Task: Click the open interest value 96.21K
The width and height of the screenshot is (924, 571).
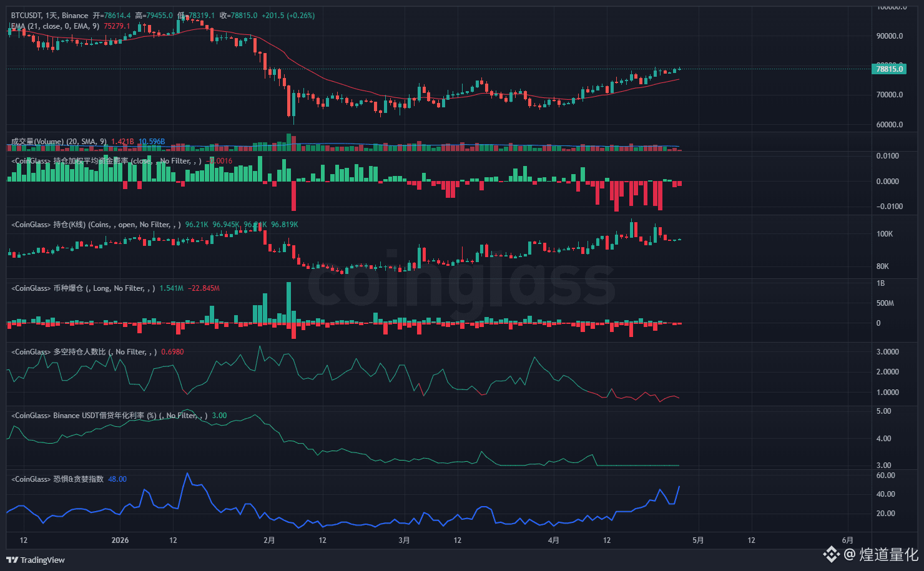Action: point(197,225)
